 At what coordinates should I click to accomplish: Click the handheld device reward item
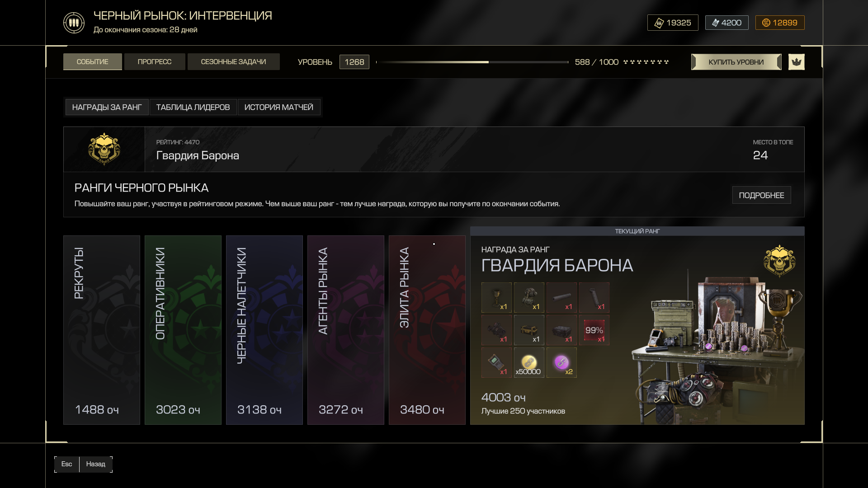tap(496, 363)
